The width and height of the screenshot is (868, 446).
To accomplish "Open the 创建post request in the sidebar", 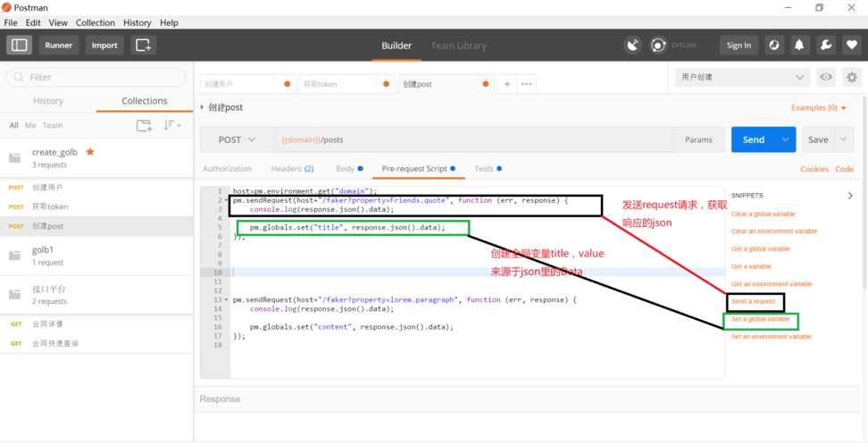I will tap(96, 226).
